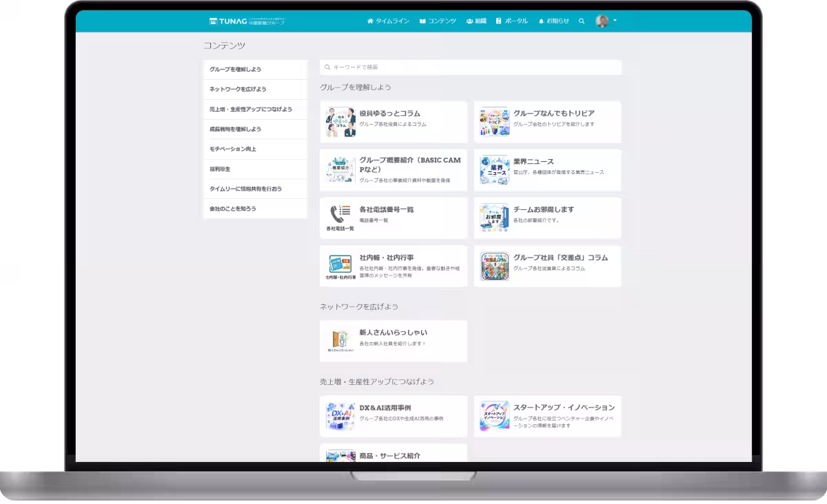Select 福利厚生 in sidebar

click(x=255, y=169)
